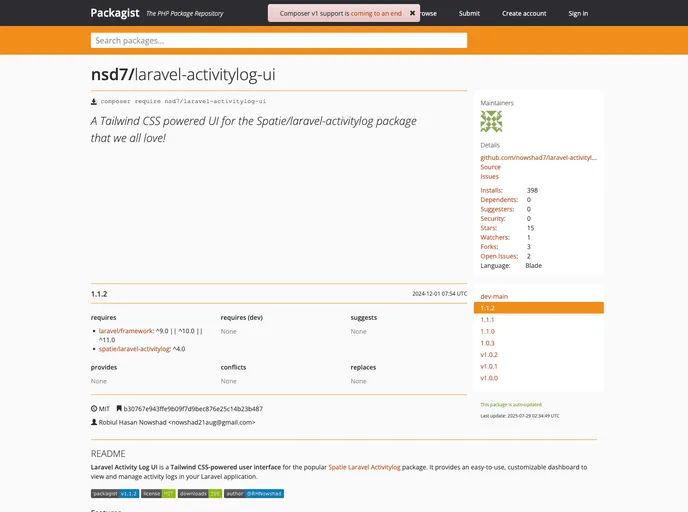Open the Forks link

[489, 247]
